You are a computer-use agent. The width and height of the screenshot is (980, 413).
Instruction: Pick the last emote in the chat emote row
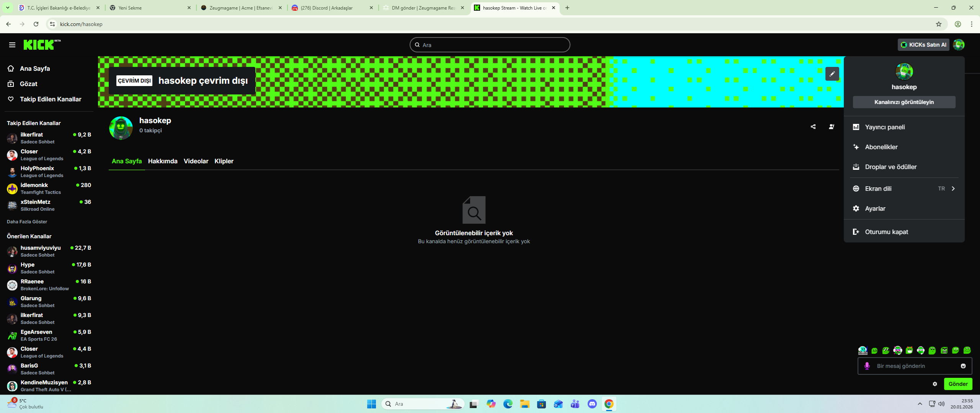click(x=967, y=350)
